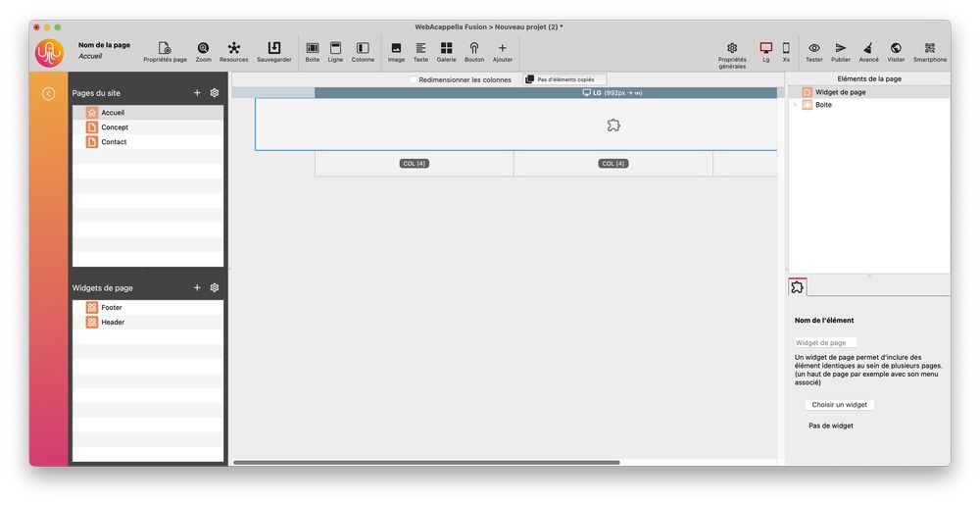Open the Propriétés page tool
The image size is (980, 505).
[165, 48]
